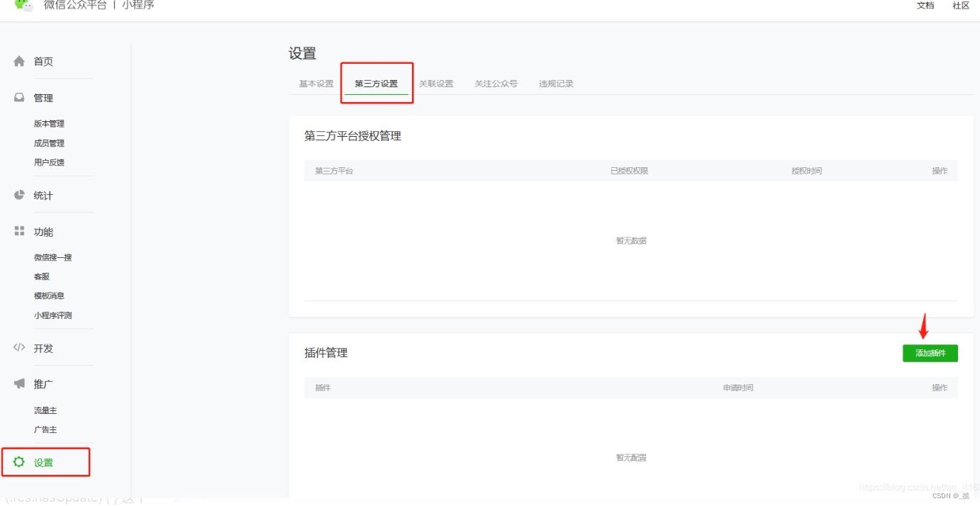The width and height of the screenshot is (980, 506).
Task: Switch to the 基本设置 tab
Action: (x=316, y=84)
